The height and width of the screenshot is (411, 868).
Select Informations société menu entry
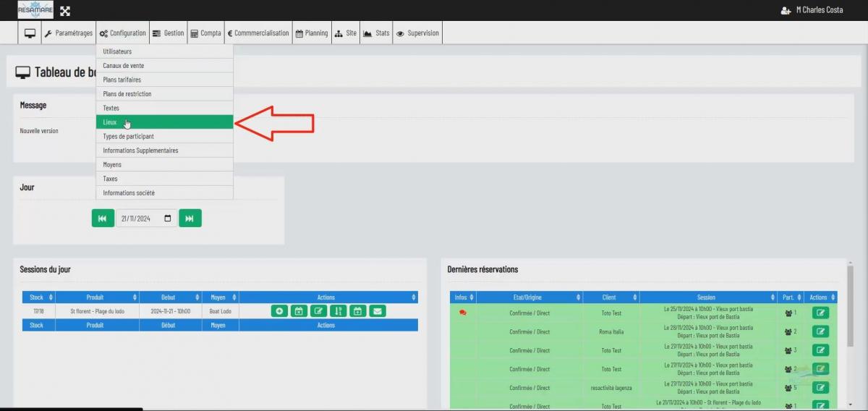[x=165, y=192]
